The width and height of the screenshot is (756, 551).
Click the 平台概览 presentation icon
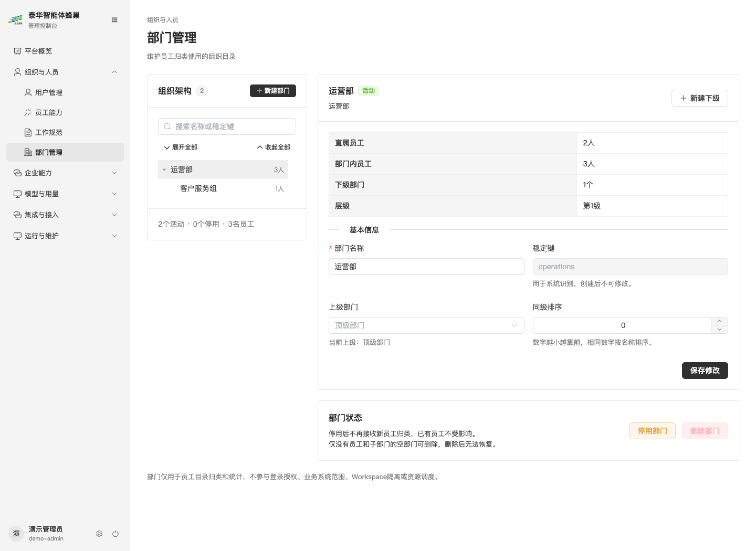tap(17, 51)
